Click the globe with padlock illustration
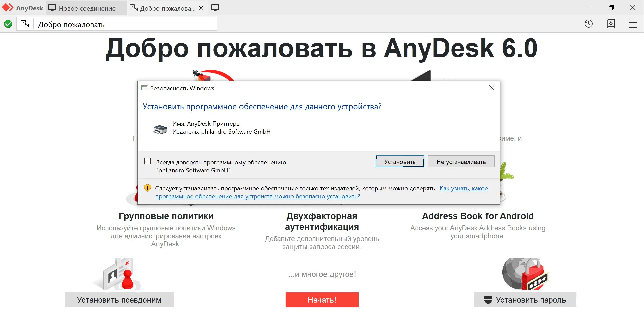 click(x=525, y=274)
